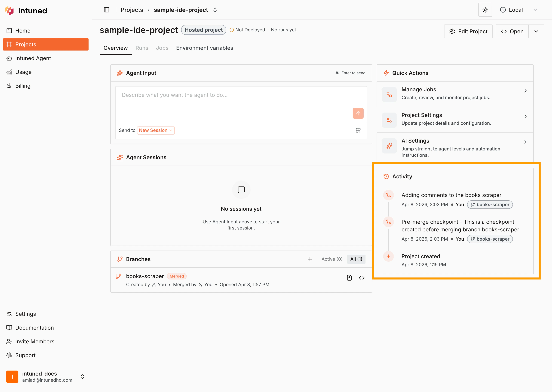Switch branch filter to Active (0)

pos(332,259)
